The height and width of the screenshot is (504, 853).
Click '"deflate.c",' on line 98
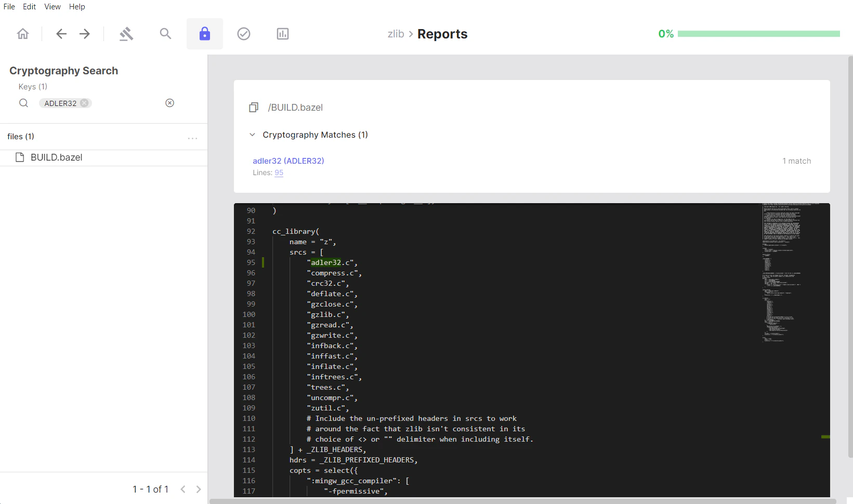click(332, 294)
